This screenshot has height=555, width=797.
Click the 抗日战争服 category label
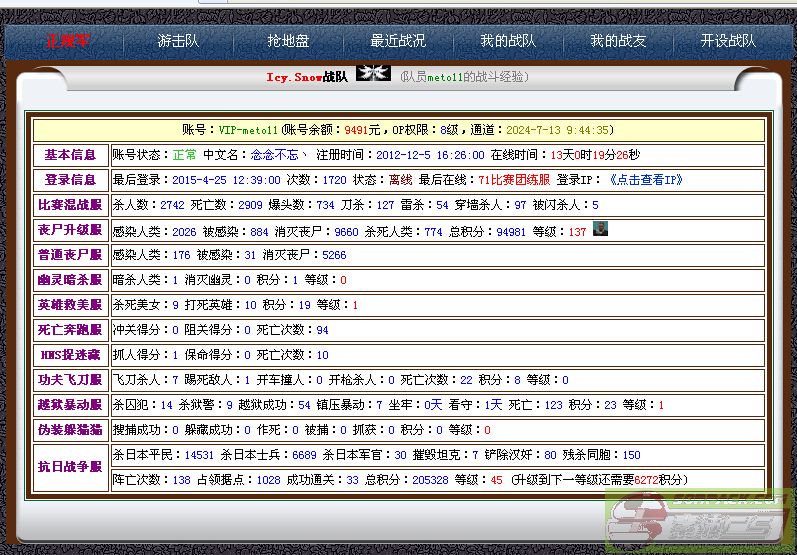70,466
